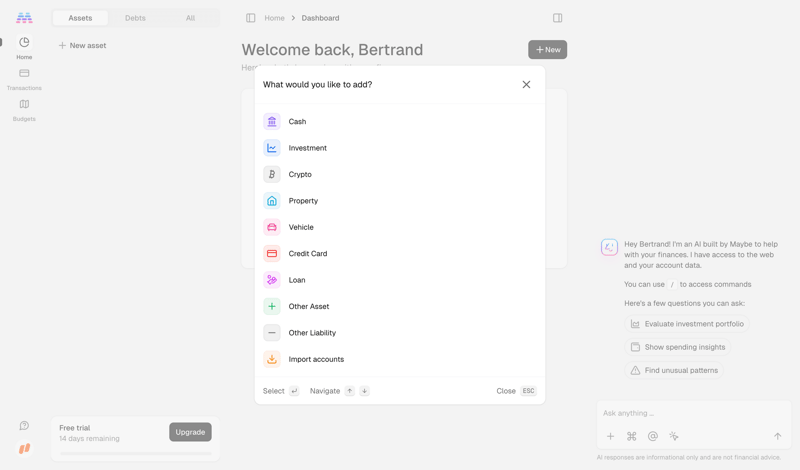Open the orange user profile avatar
The width and height of the screenshot is (800, 470).
[24, 449]
